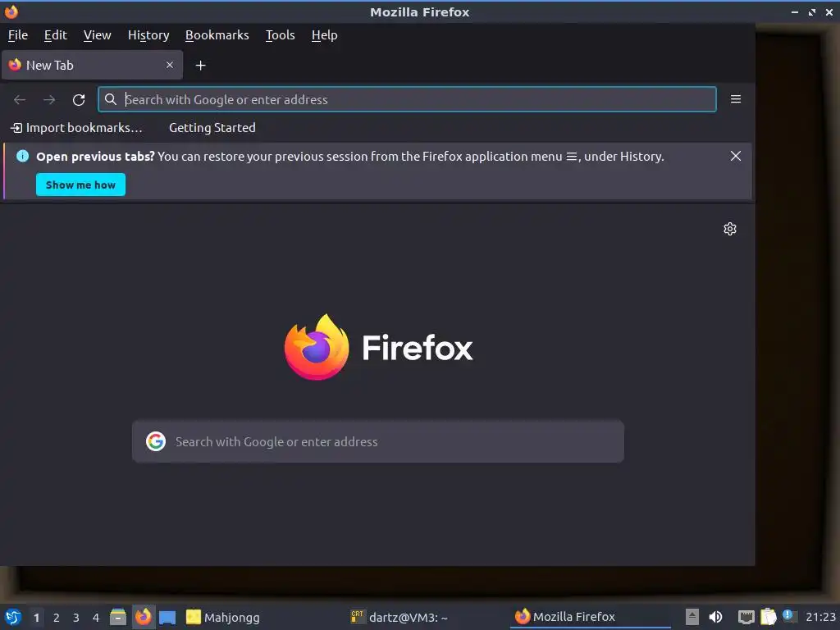Click the Firefox logo on the page
This screenshot has width=840, height=630.
[378, 347]
